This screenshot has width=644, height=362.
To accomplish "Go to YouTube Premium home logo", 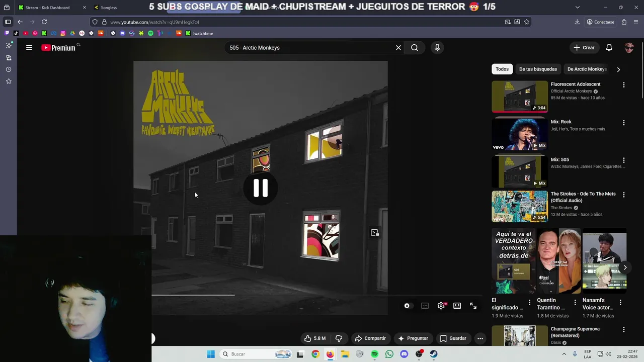I will pyautogui.click(x=58, y=48).
